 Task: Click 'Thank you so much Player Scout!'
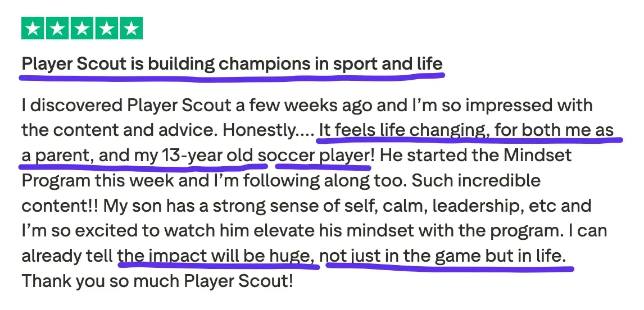[x=157, y=282]
